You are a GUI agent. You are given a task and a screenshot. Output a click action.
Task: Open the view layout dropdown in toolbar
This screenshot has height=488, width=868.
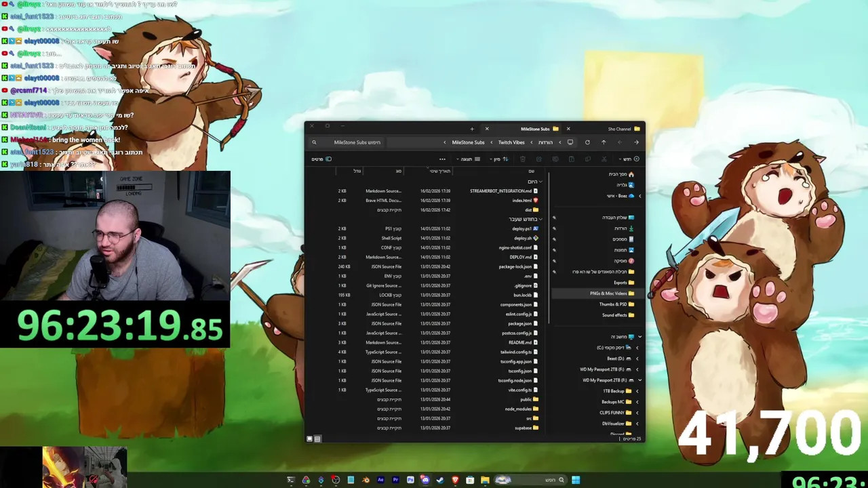[x=469, y=159]
